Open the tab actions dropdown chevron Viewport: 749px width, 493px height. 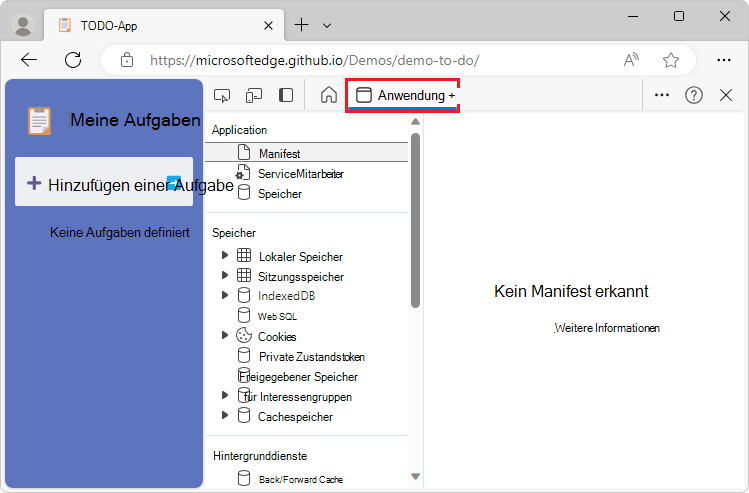pos(327,25)
